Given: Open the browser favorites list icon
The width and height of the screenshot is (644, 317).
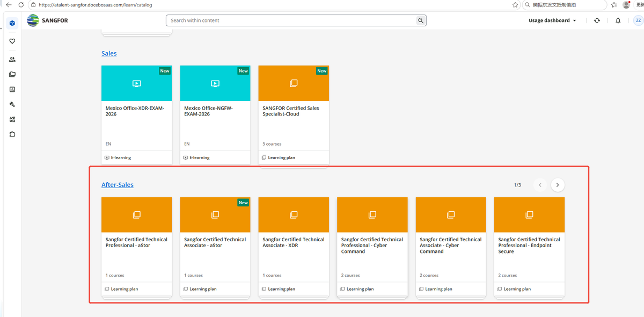Looking at the screenshot, I should click(613, 5).
